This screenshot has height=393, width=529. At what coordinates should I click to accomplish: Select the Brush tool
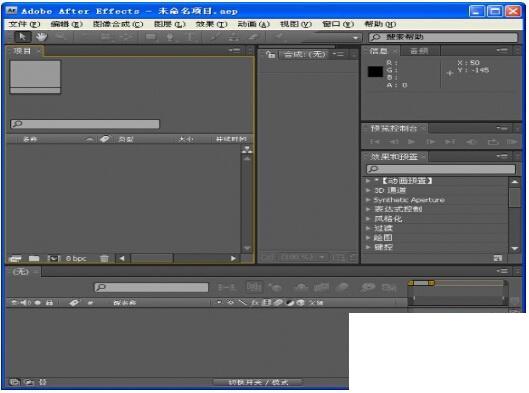(x=214, y=36)
